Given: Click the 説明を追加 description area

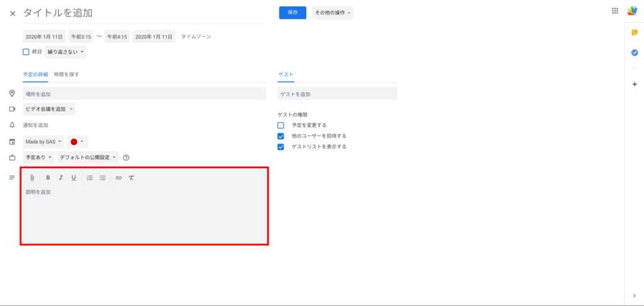Looking at the screenshot, I should pos(144,214).
